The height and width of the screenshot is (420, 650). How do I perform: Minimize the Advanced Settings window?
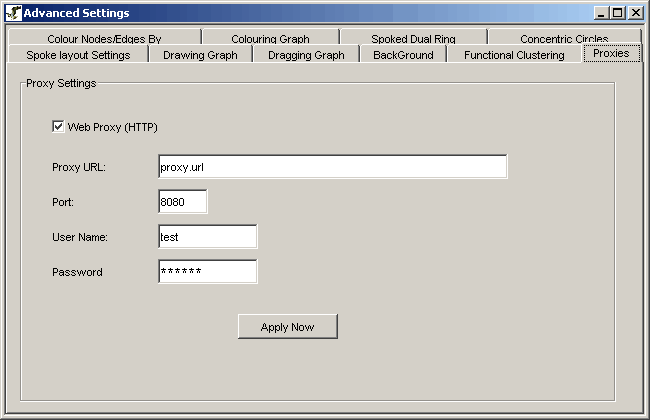[601, 13]
